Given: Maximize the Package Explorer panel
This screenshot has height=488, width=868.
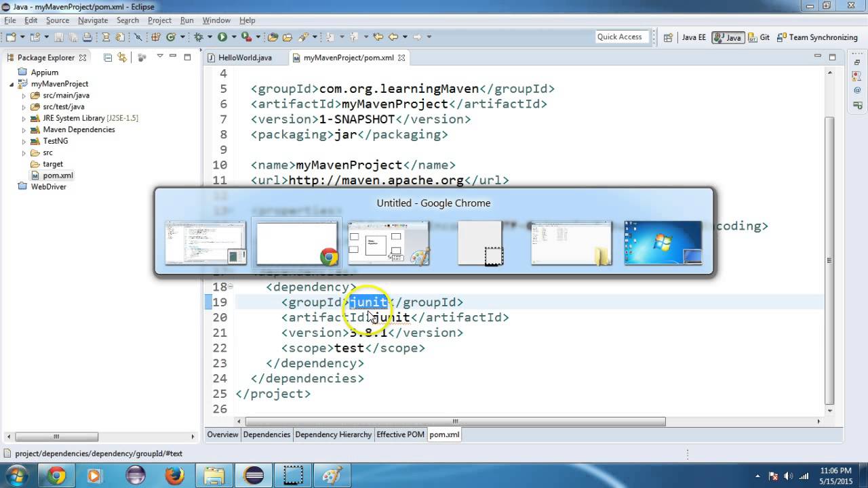Looking at the screenshot, I should [x=188, y=57].
